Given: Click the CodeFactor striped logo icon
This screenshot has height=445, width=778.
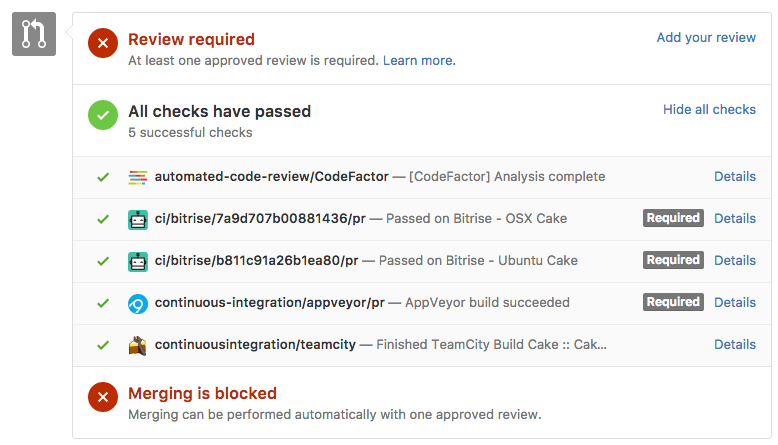Looking at the screenshot, I should point(137,177).
